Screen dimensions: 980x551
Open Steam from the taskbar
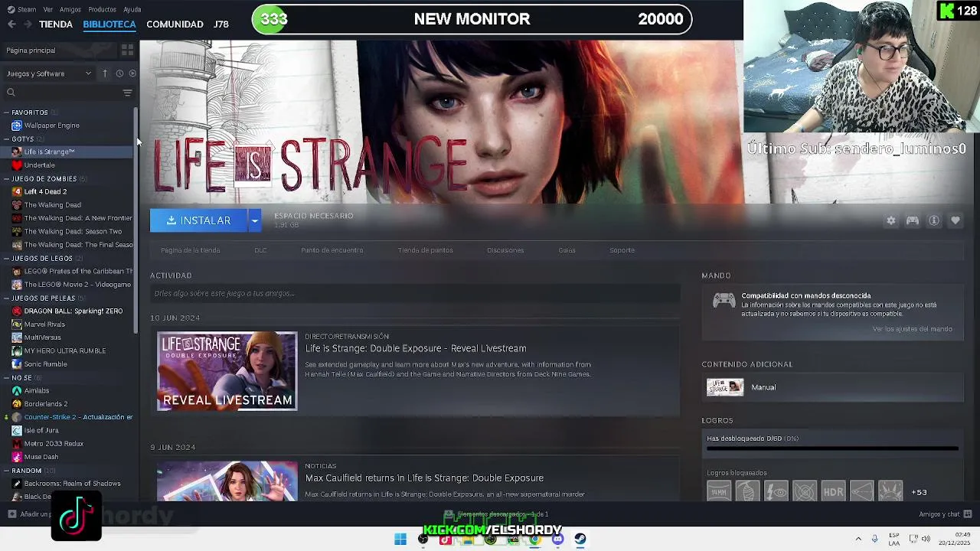580,540
